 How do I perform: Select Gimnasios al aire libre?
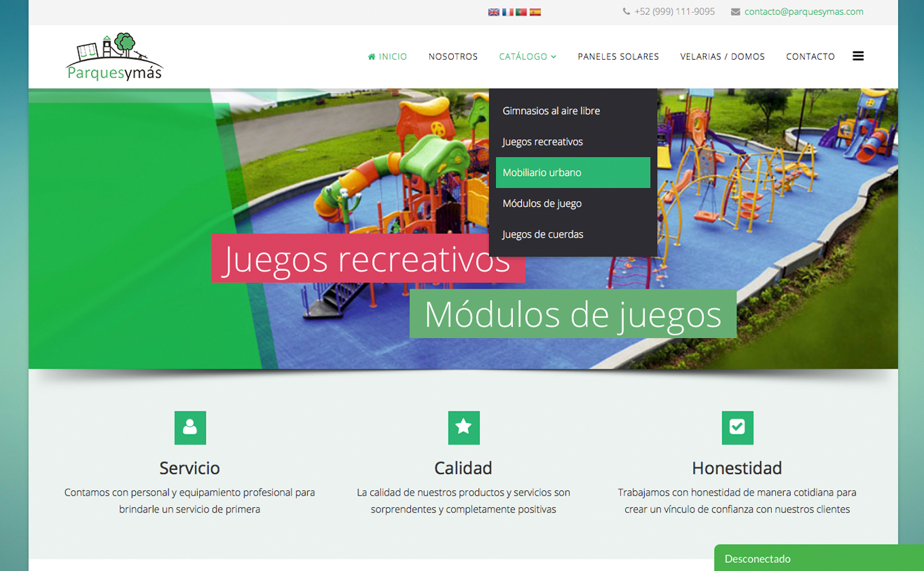coord(573,111)
